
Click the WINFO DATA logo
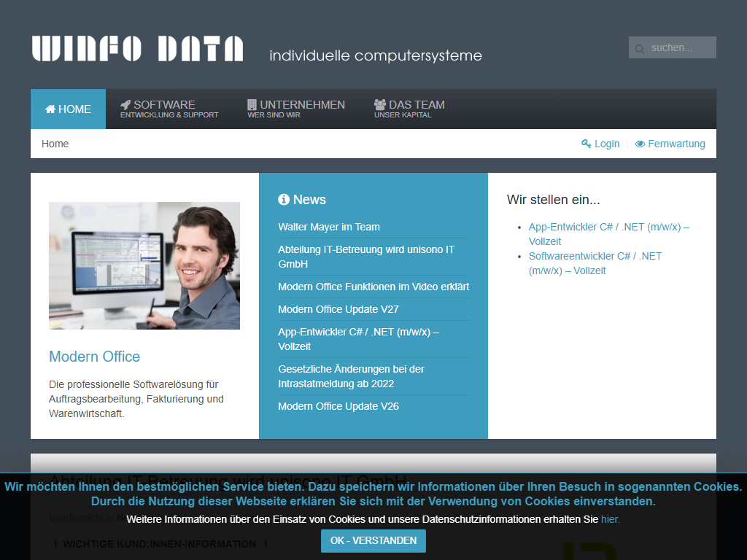[x=136, y=49]
